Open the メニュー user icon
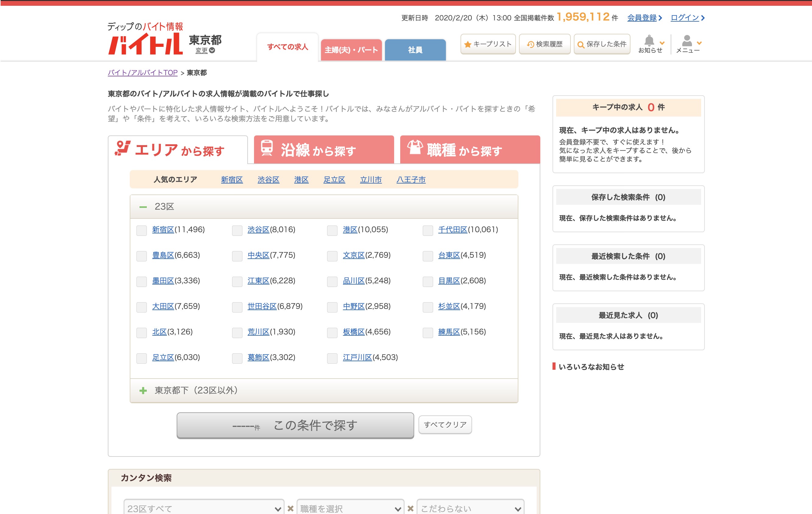The image size is (812, 514). tap(687, 40)
